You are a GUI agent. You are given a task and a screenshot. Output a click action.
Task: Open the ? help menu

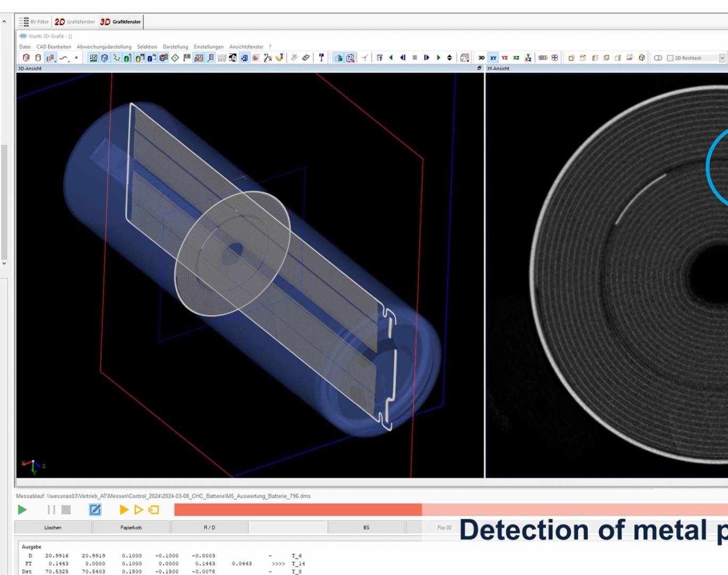pyautogui.click(x=270, y=47)
